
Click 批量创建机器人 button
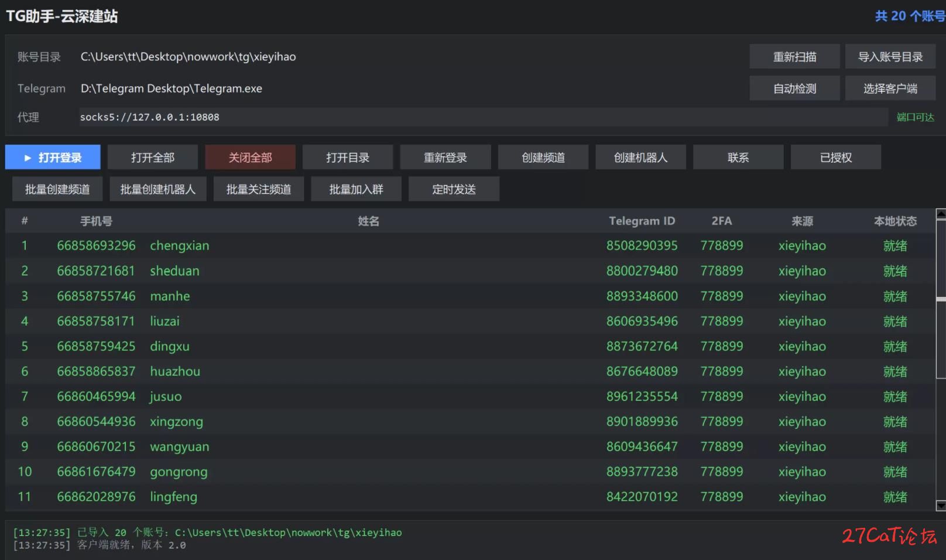pyautogui.click(x=158, y=189)
